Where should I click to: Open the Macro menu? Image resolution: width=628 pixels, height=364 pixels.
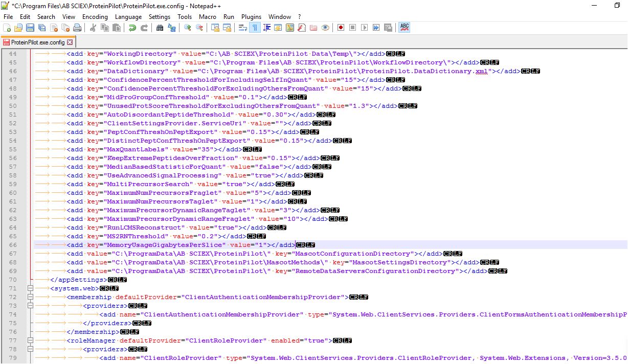(x=208, y=17)
